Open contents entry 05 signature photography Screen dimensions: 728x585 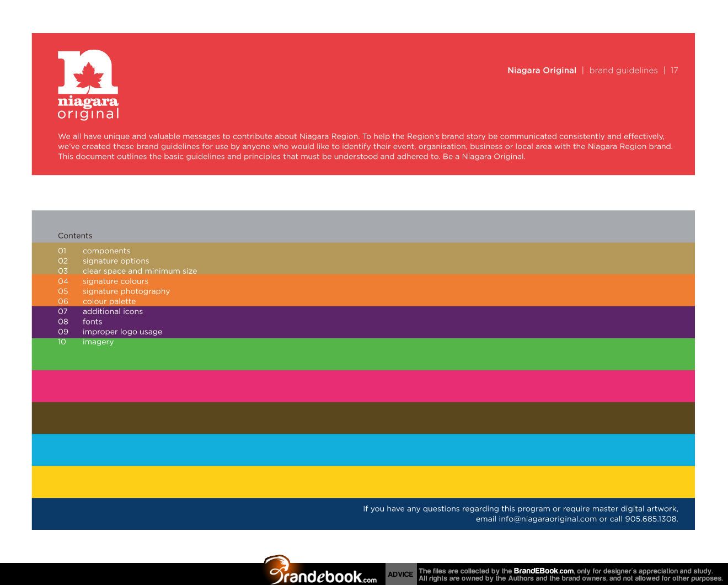click(114, 291)
